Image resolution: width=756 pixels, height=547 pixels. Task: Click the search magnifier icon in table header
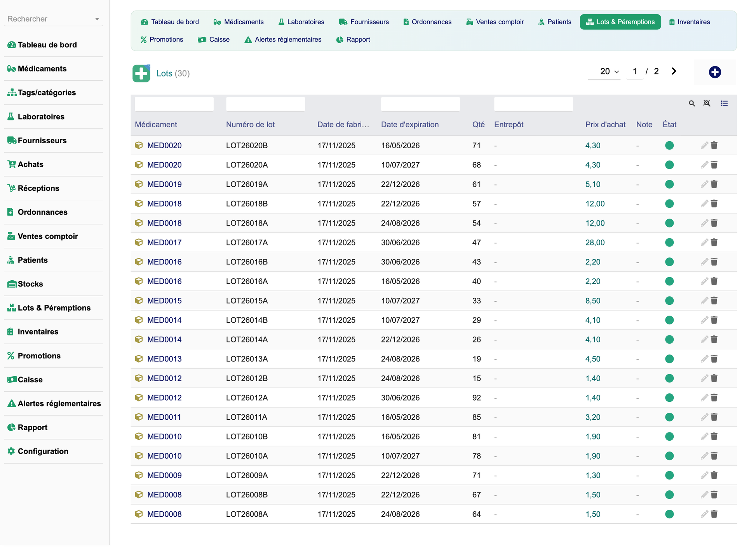[692, 104]
